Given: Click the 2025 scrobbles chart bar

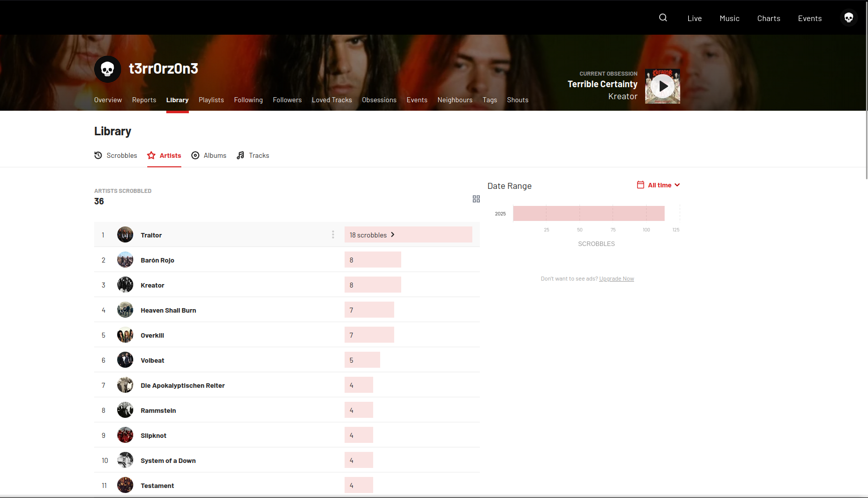Looking at the screenshot, I should (x=589, y=213).
